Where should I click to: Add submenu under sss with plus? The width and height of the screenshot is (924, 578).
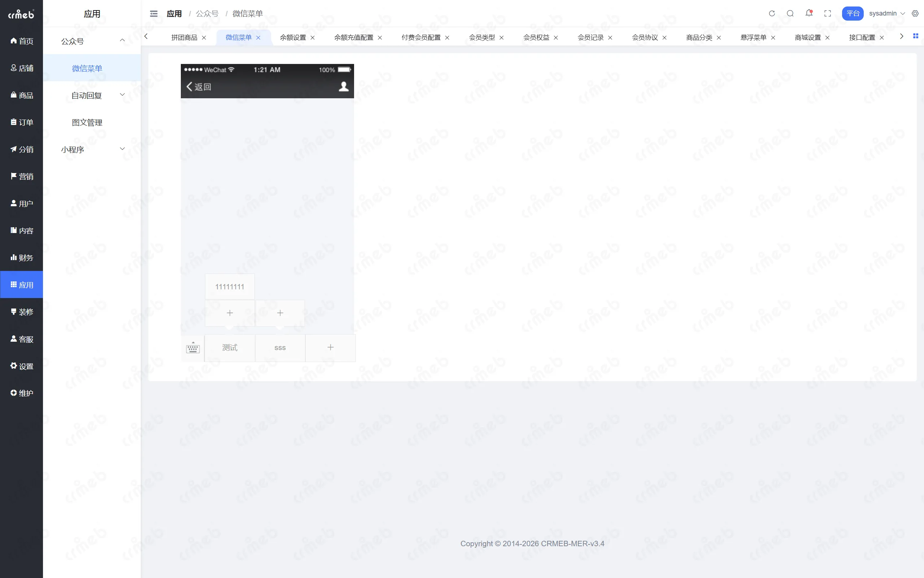280,313
